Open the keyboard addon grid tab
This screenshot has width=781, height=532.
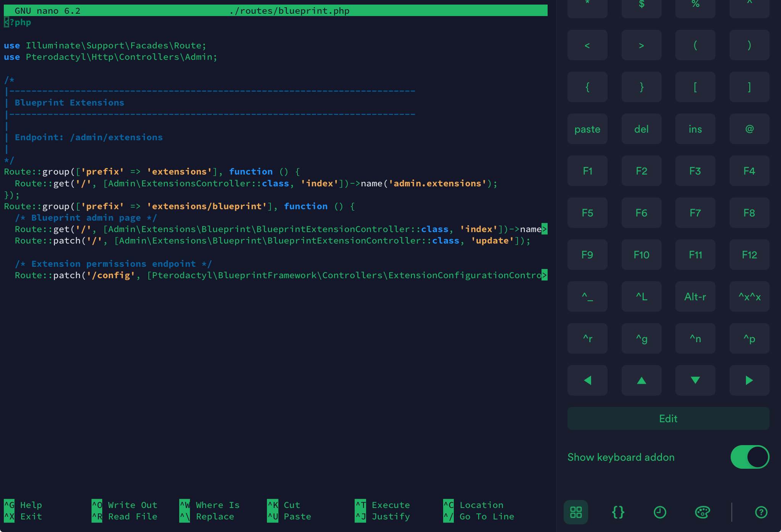[x=576, y=512]
